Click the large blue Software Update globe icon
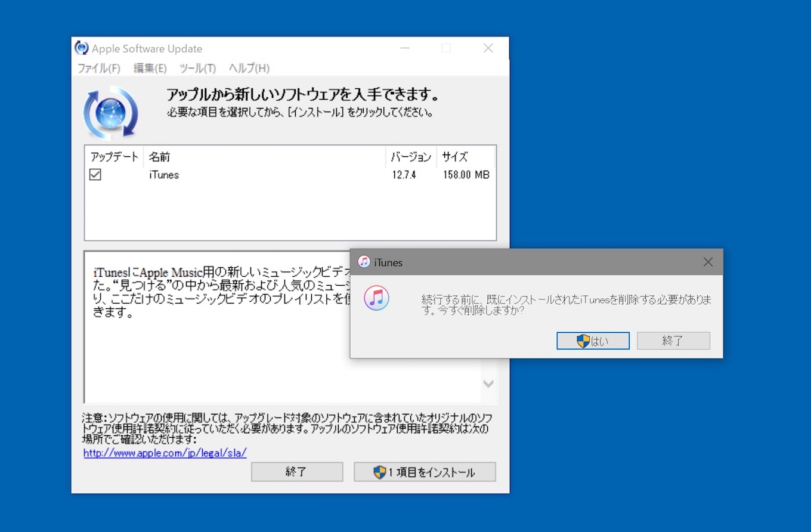811x532 pixels. tap(111, 113)
